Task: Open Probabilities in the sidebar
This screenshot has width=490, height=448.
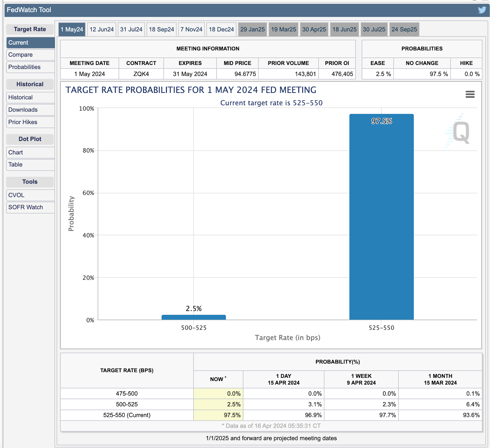Action: click(30, 67)
